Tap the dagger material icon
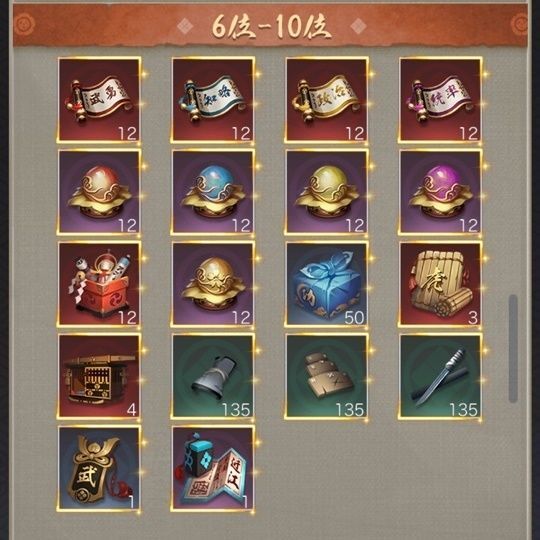The image size is (540, 540). pos(440,376)
